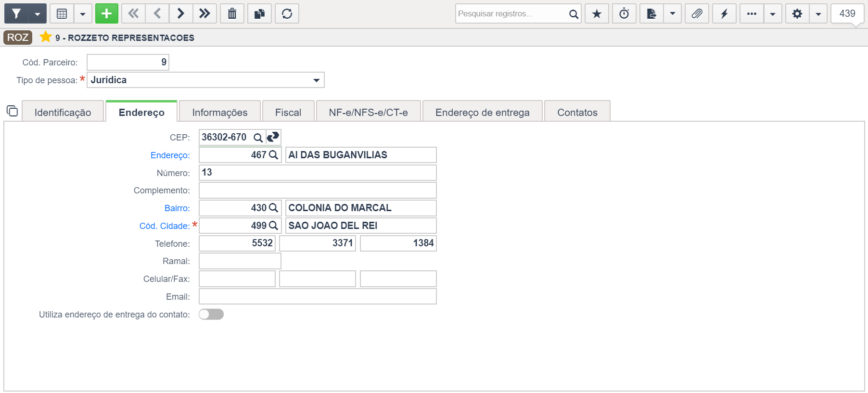Click the AI DAS BUGANVILIAS street name field
Screen dimensions: 868x393
[x=361, y=155]
